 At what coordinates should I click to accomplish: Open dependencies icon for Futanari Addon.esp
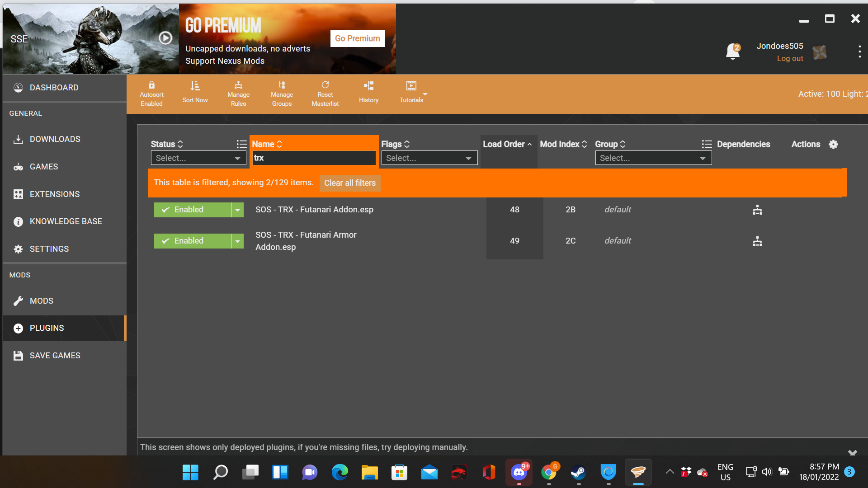click(x=757, y=210)
